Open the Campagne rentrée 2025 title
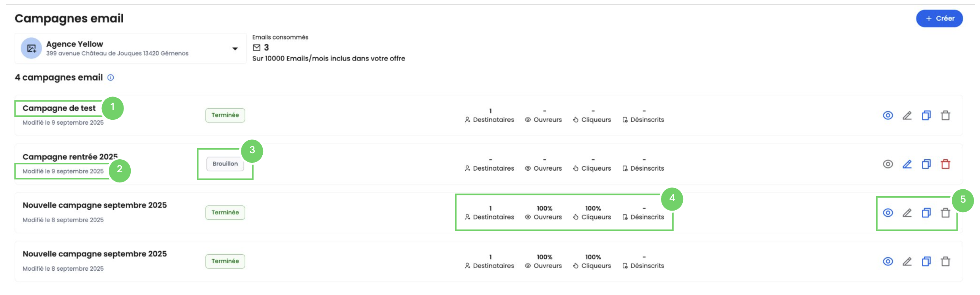 point(70,157)
